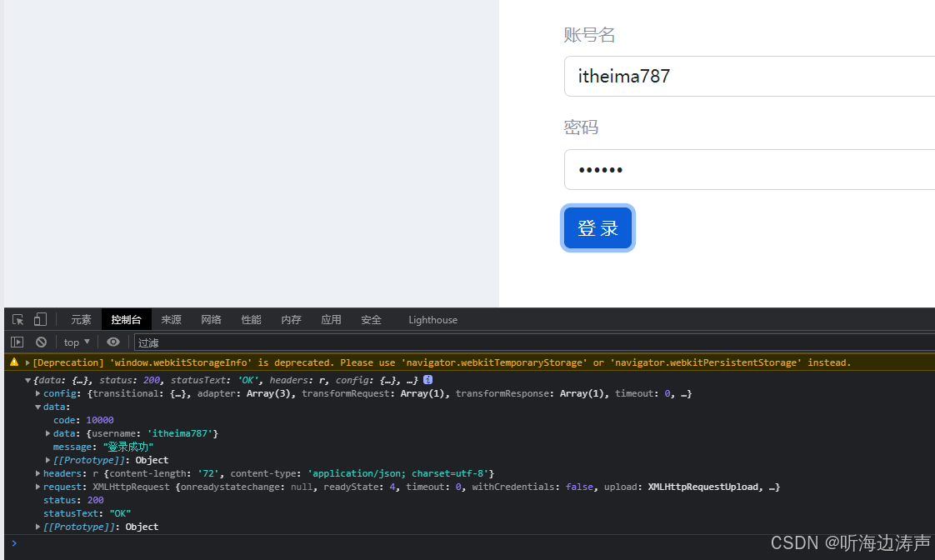
Task: Switch to the 元素 tab
Action: tap(81, 320)
